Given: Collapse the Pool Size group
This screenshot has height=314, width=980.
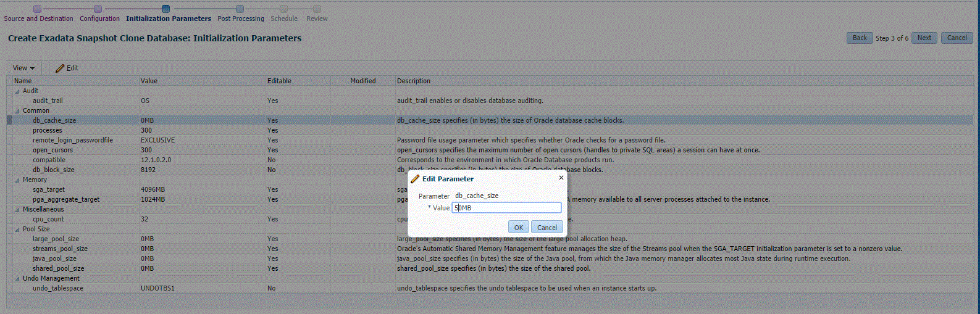Looking at the screenshot, I should (x=17, y=229).
